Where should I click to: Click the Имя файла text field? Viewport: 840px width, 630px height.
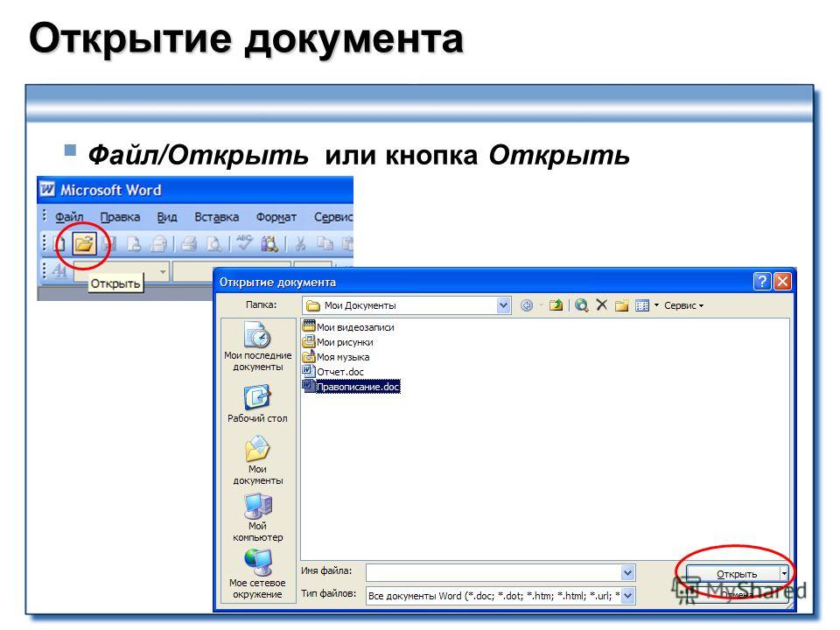click(493, 572)
